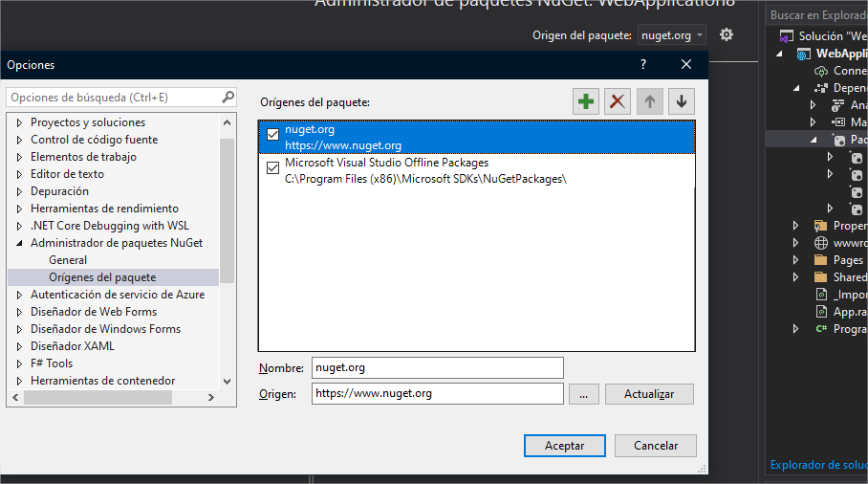Collapse Administrador de paquetes NuGet node
Viewport: 868px width, 484px height.
click(x=20, y=243)
